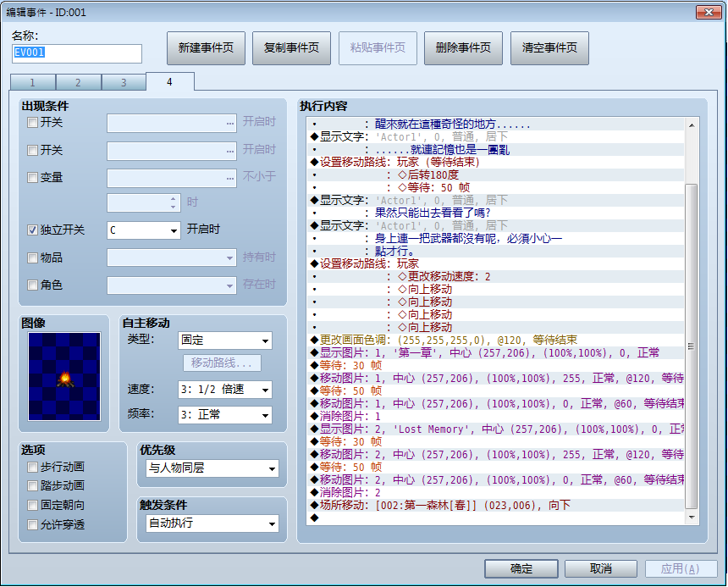This screenshot has width=728, height=587.
Task: Click the 变量 ellipsis browse button
Action: 230,179
